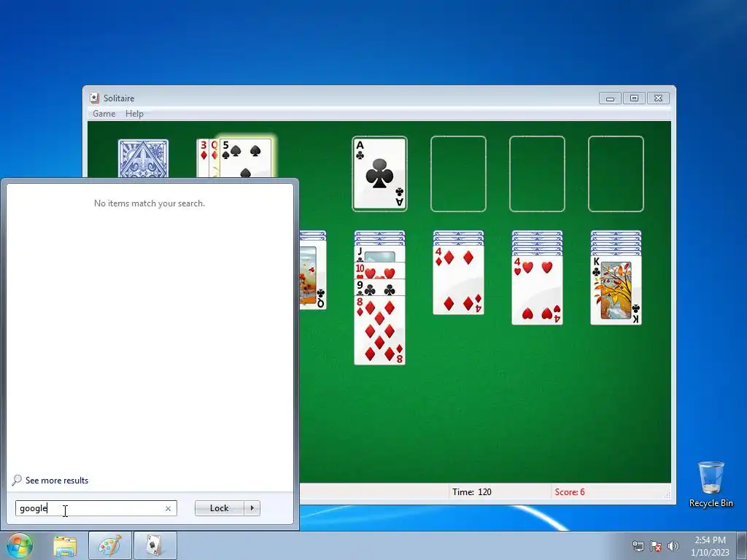Click the Lock button
This screenshot has height=560, width=747.
pyautogui.click(x=219, y=508)
